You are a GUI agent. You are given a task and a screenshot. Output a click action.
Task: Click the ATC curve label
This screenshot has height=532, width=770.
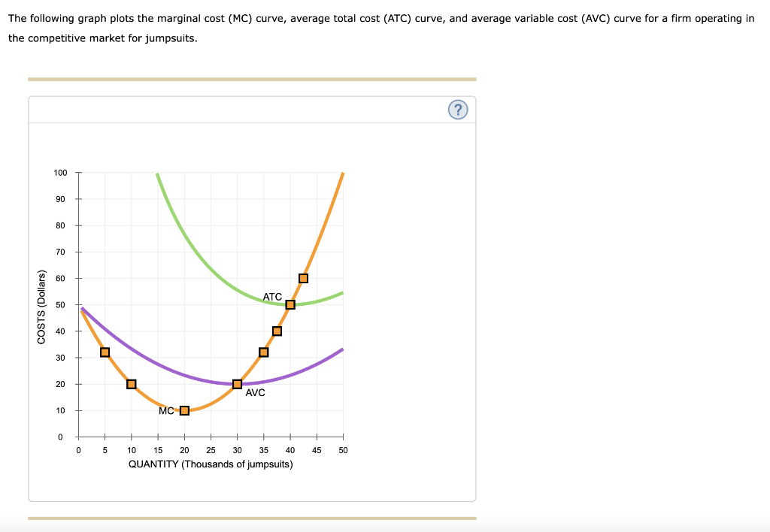point(271,297)
